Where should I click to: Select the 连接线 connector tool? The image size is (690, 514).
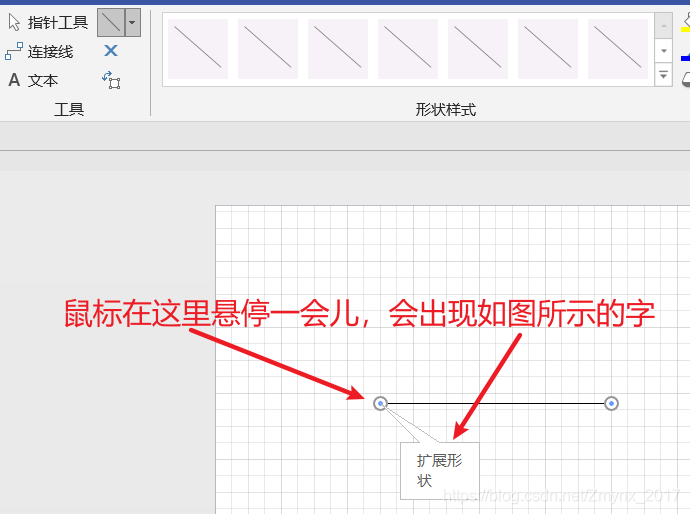(x=39, y=51)
